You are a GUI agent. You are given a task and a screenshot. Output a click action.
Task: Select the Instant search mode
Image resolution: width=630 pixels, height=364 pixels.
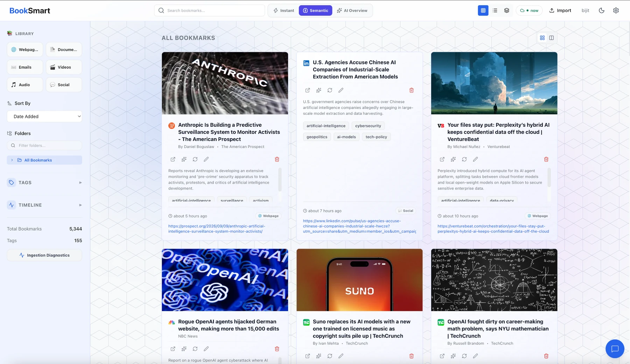point(284,10)
